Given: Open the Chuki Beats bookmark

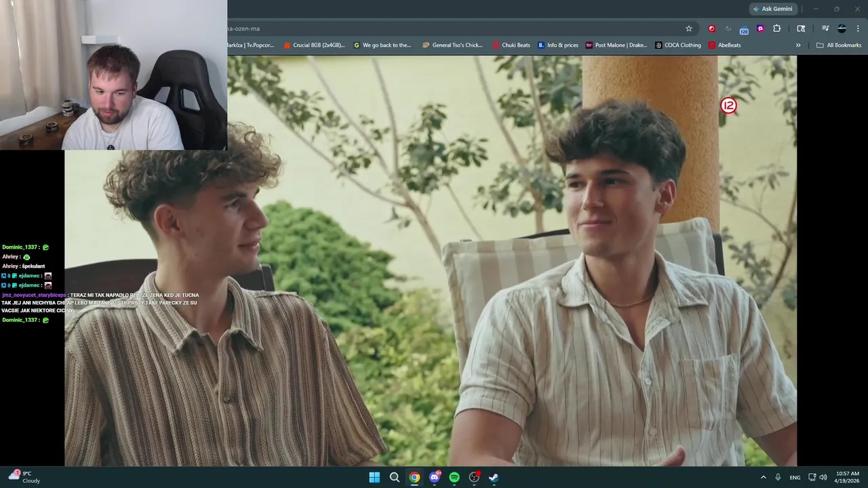Looking at the screenshot, I should (x=511, y=45).
